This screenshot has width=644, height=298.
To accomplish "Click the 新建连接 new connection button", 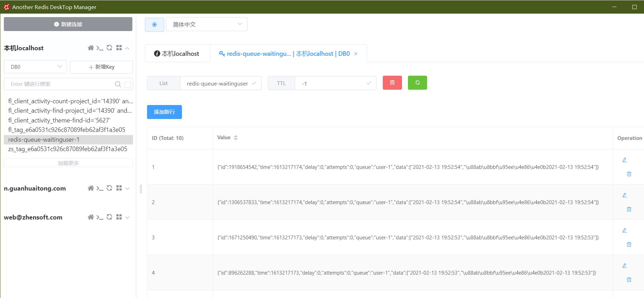I will coord(68,24).
